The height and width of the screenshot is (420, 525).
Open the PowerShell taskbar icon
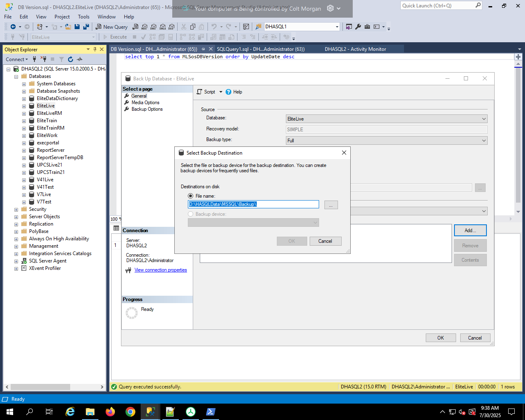[211, 411]
